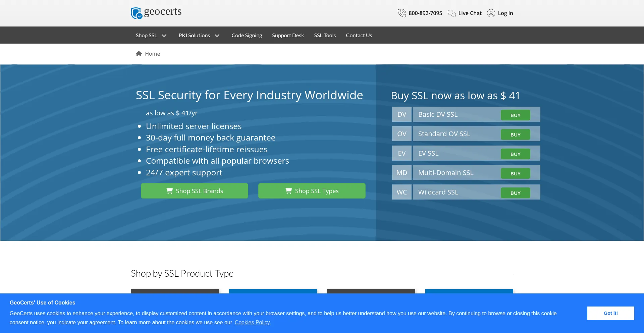This screenshot has height=333, width=644.
Task: Click the "Free certificate-lifetime reissues" text
Action: 207,149
